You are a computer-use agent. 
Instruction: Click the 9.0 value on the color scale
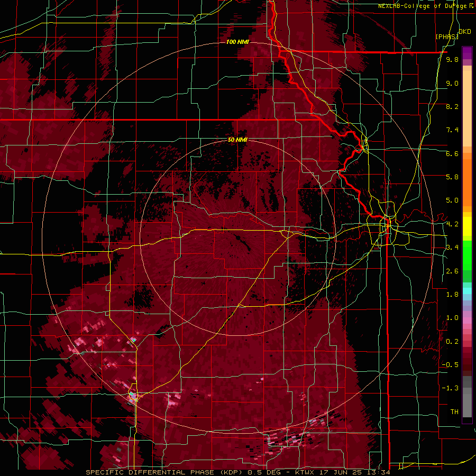point(452,83)
